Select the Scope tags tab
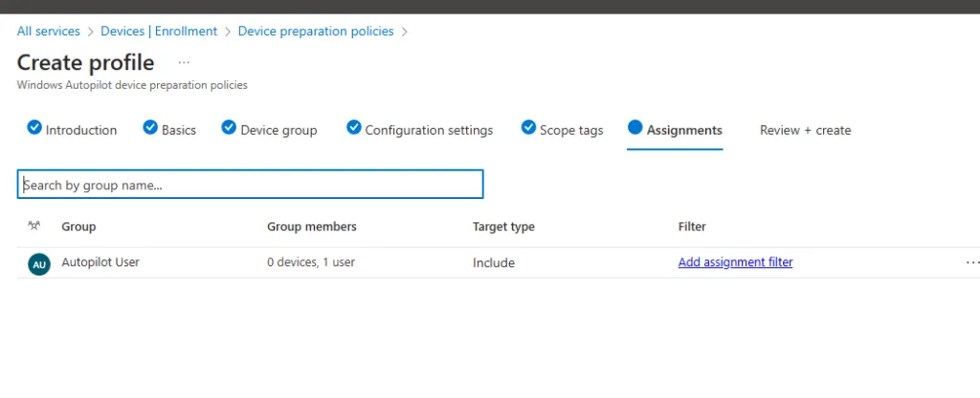Image resolution: width=980 pixels, height=398 pixels. pos(571,130)
